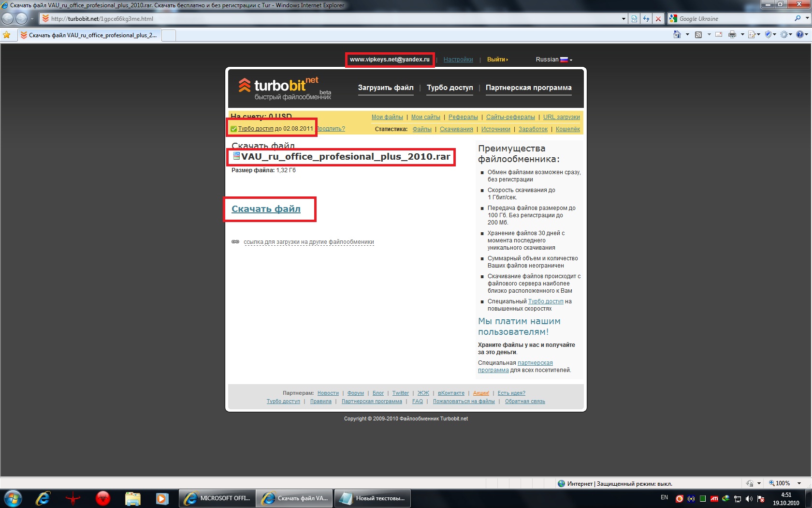Open the Russian language selector
The image size is (812, 508).
(x=554, y=60)
